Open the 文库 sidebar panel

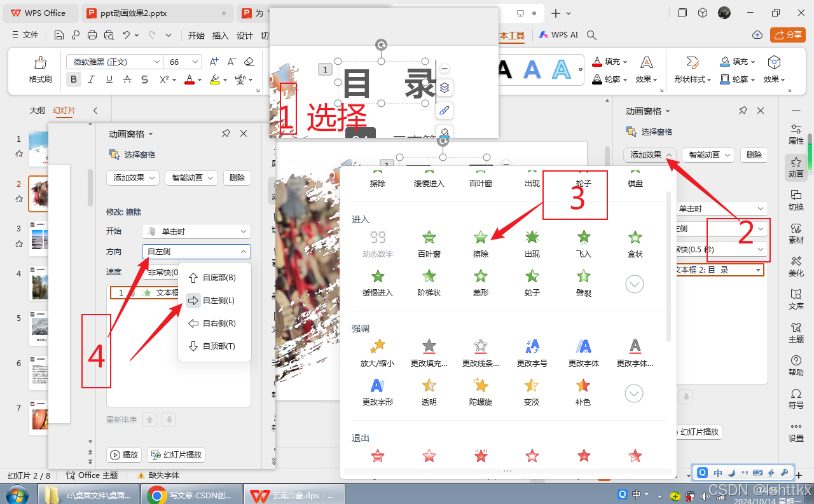[796, 299]
